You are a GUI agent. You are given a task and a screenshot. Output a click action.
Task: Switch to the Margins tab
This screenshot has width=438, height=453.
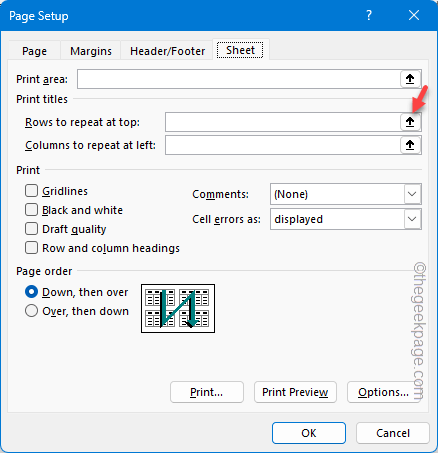[91, 51]
